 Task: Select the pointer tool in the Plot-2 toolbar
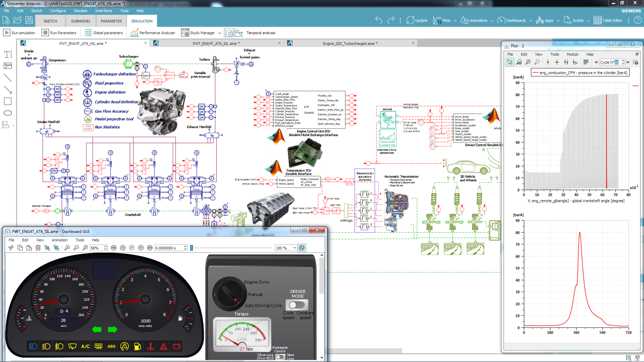(x=510, y=62)
